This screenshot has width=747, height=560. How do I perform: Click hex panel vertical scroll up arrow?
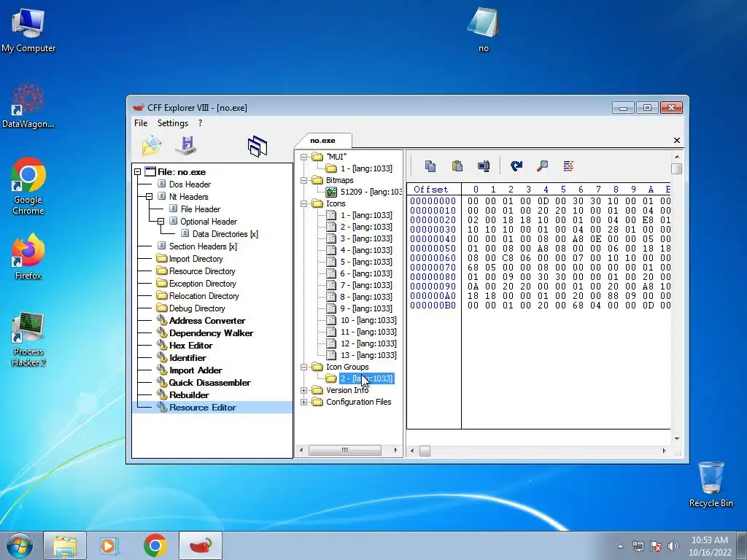point(676,157)
